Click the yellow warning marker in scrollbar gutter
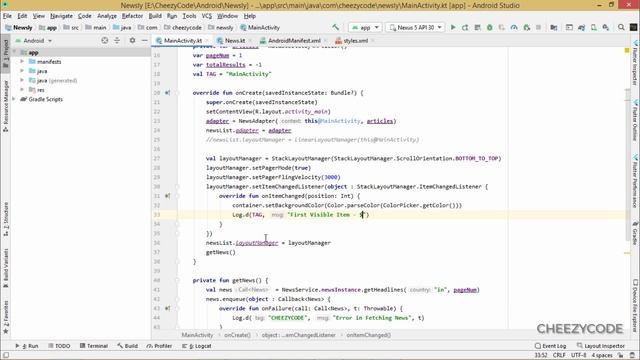The height and width of the screenshot is (360, 640). point(627,51)
